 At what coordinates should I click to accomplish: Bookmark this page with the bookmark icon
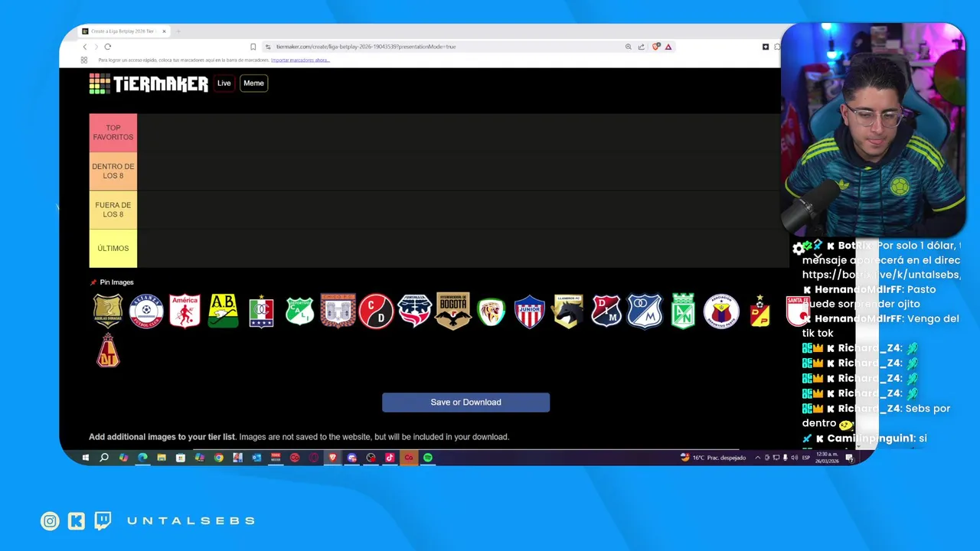[253, 47]
